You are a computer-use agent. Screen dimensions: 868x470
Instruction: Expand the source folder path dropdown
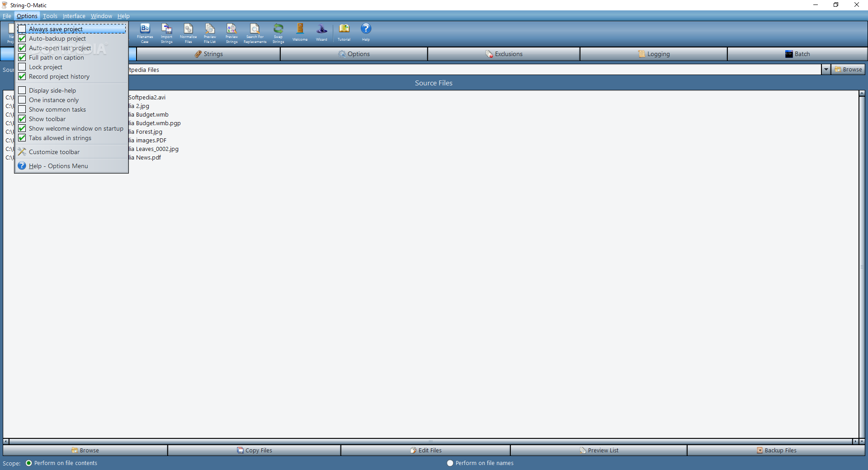coord(826,70)
